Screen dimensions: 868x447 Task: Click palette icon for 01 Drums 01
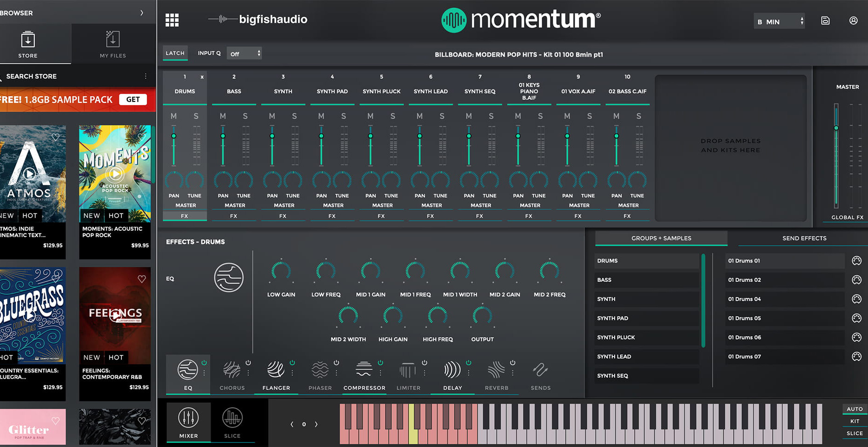pyautogui.click(x=856, y=261)
